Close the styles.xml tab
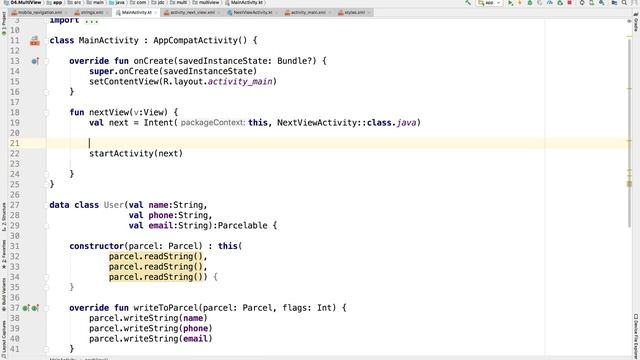The height and width of the screenshot is (360, 640). tap(369, 13)
